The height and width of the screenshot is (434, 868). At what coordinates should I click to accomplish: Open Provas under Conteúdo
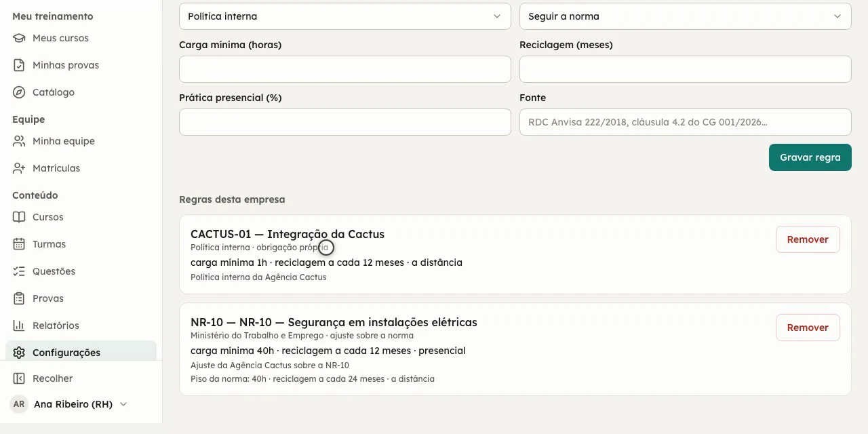(x=81, y=298)
